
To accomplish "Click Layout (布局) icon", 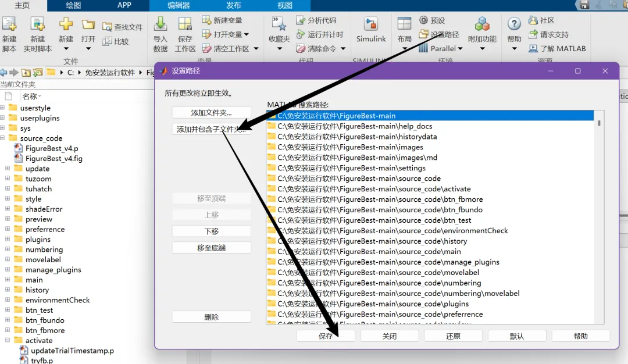I will click(x=404, y=24).
